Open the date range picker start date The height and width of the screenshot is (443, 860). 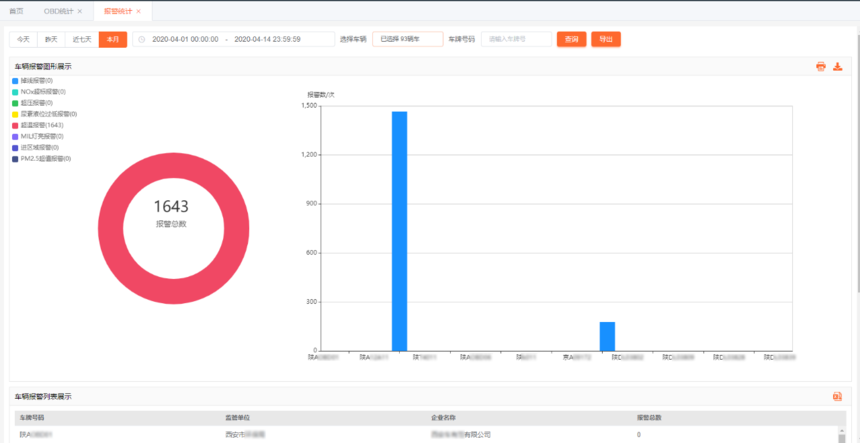[x=185, y=39]
